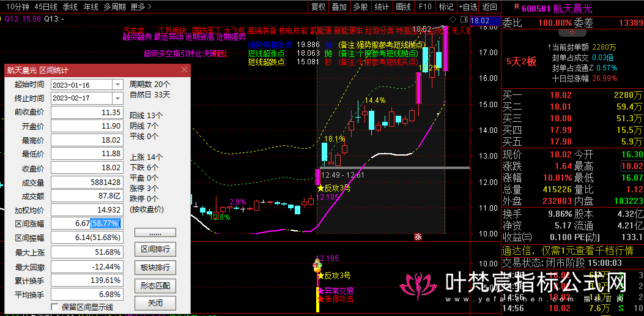Open the 起始时间 date dropdown
Screen dimensions: 644x316
click(x=117, y=85)
